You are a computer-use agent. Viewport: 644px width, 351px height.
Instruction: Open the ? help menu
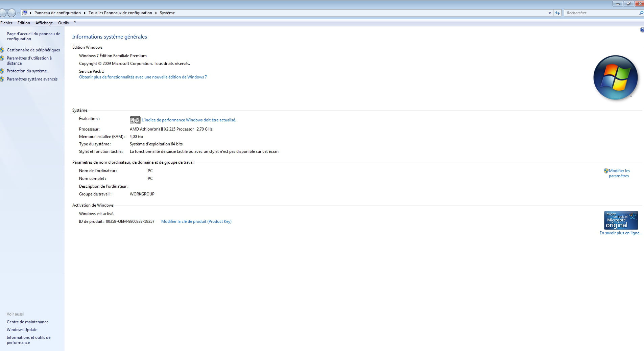75,23
